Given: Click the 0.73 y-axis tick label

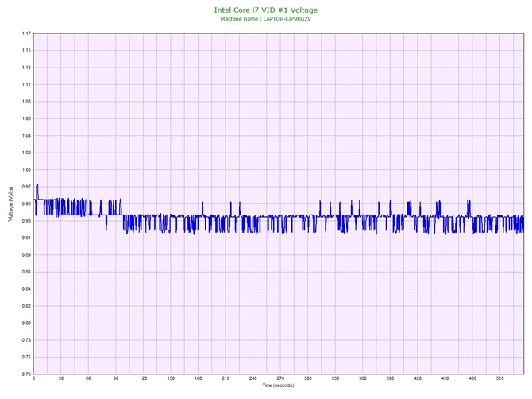Looking at the screenshot, I should coord(26,374).
